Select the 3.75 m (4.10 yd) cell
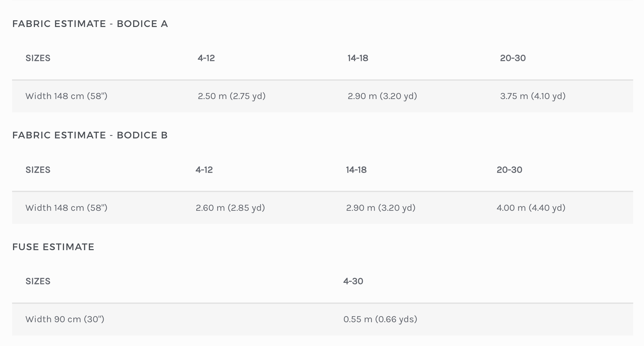644x346 pixels. [x=533, y=96]
